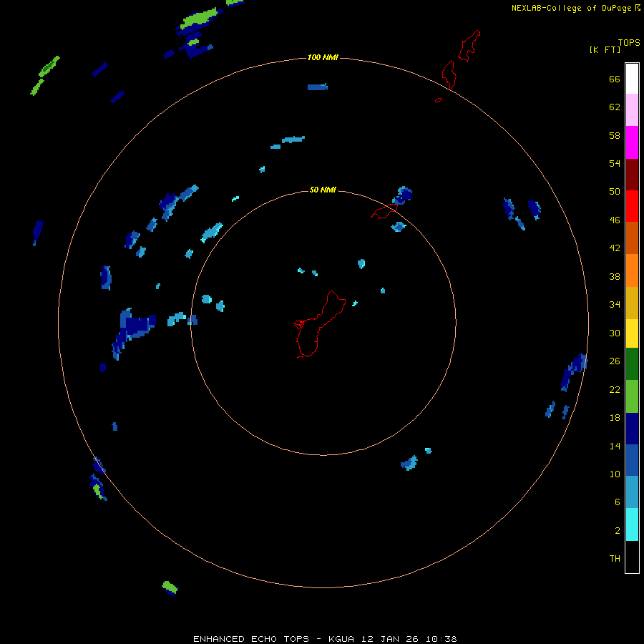The width and height of the screenshot is (644, 644).
Task: Click the dark green legend swatch
Action: (632, 364)
